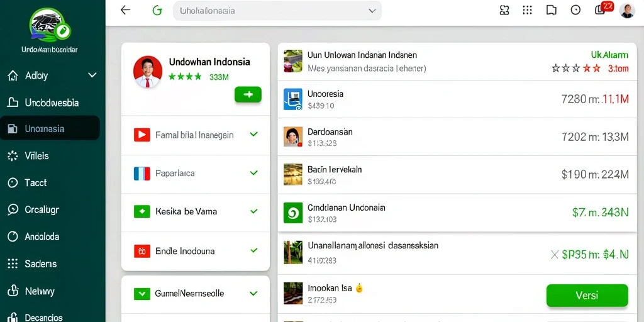Image resolution: width=644 pixels, height=322 pixels.
Task: Click green swirl icon for Cmdtlanan Undonaia
Action: [x=293, y=213]
